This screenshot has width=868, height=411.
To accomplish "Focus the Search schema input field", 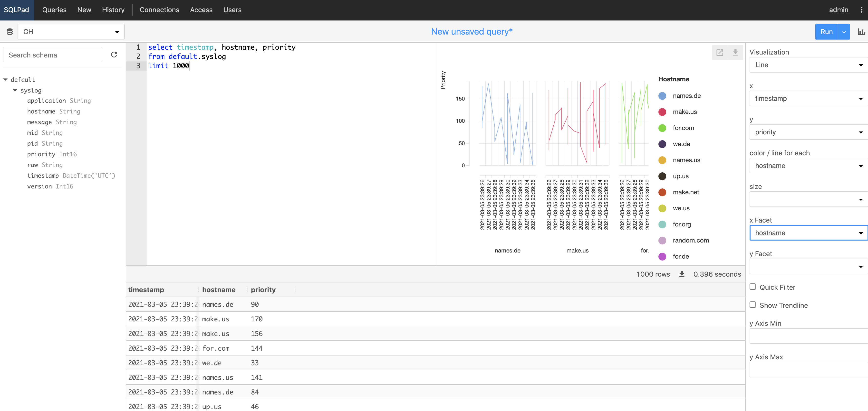I will (53, 55).
